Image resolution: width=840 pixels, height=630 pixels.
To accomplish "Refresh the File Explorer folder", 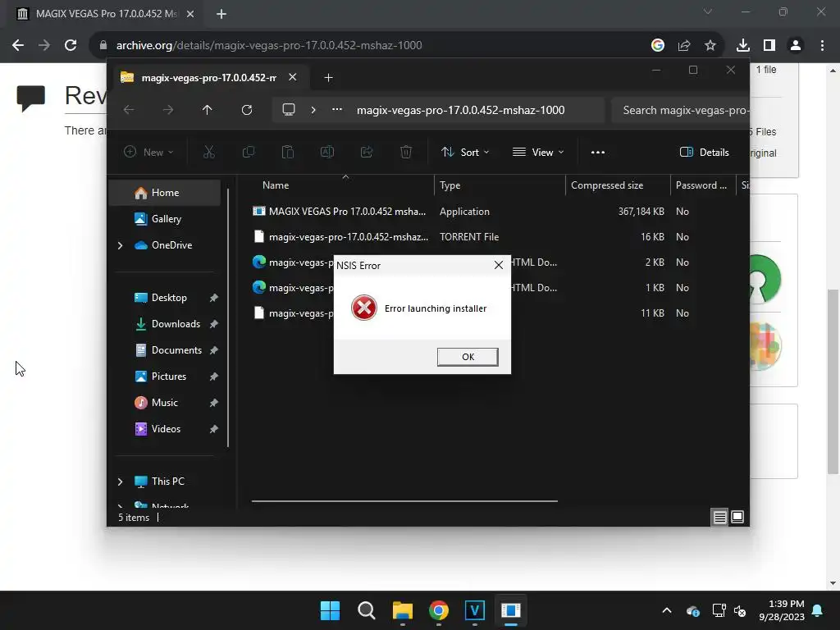I will click(x=247, y=110).
